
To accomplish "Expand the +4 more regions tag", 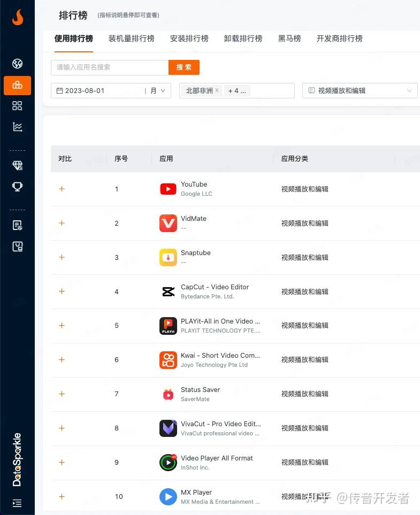I will click(x=237, y=91).
